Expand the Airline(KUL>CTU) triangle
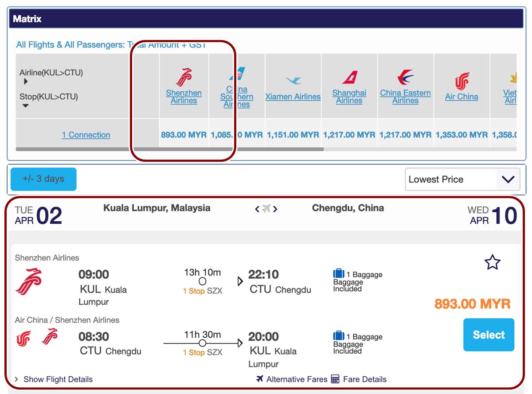This screenshot has height=394, width=532. 26,82
